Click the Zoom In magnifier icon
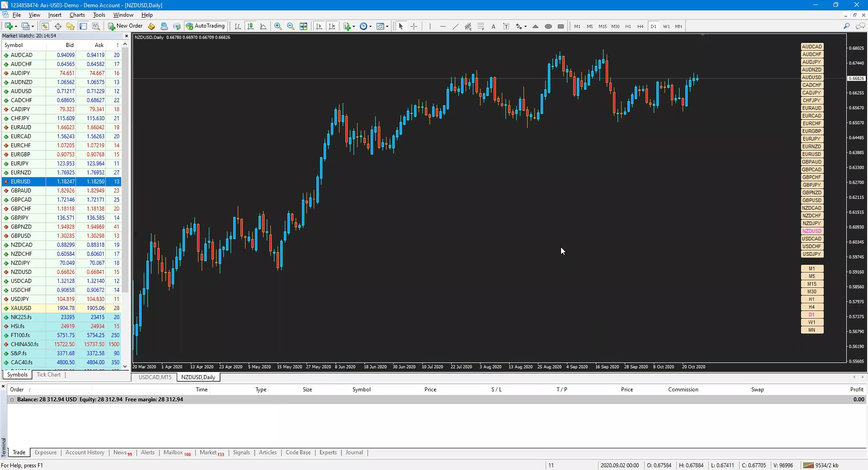The height and width of the screenshot is (470, 868). point(278,26)
